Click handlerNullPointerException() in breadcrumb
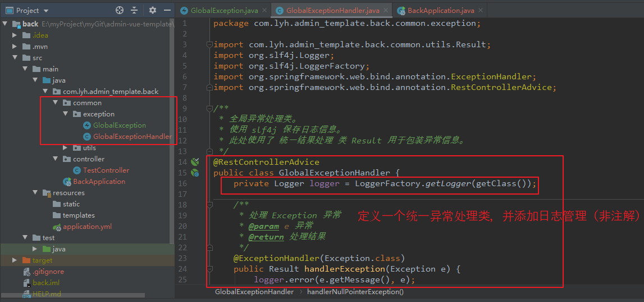Viewport: 644px width, 302px height. pyautogui.click(x=355, y=292)
